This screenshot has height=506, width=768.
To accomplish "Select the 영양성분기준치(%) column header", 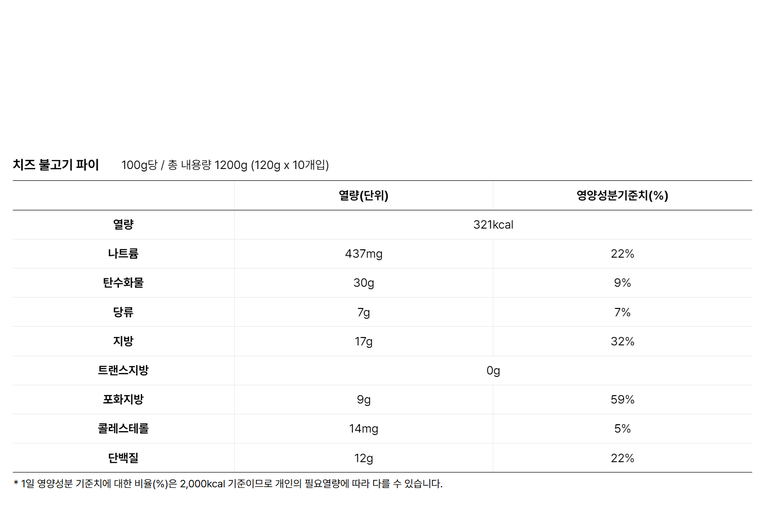I will pyautogui.click(x=622, y=196).
